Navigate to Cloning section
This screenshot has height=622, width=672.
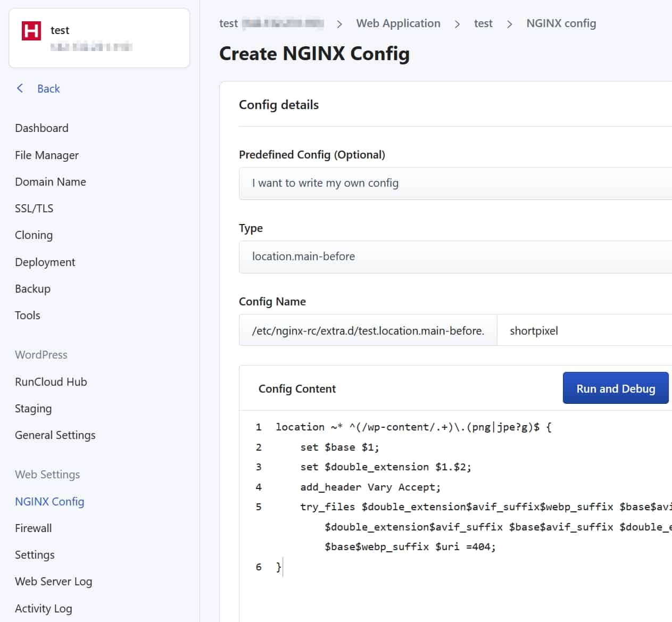[x=34, y=235]
